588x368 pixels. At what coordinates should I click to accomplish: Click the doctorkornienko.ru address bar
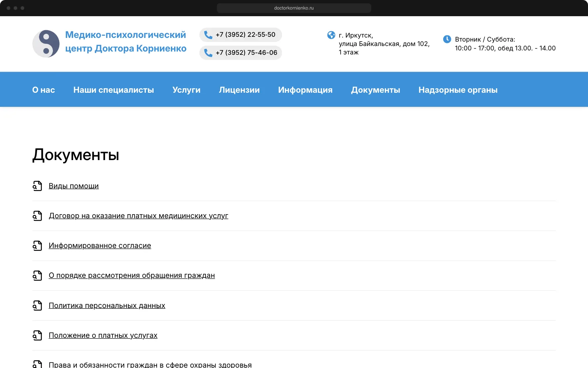294,8
